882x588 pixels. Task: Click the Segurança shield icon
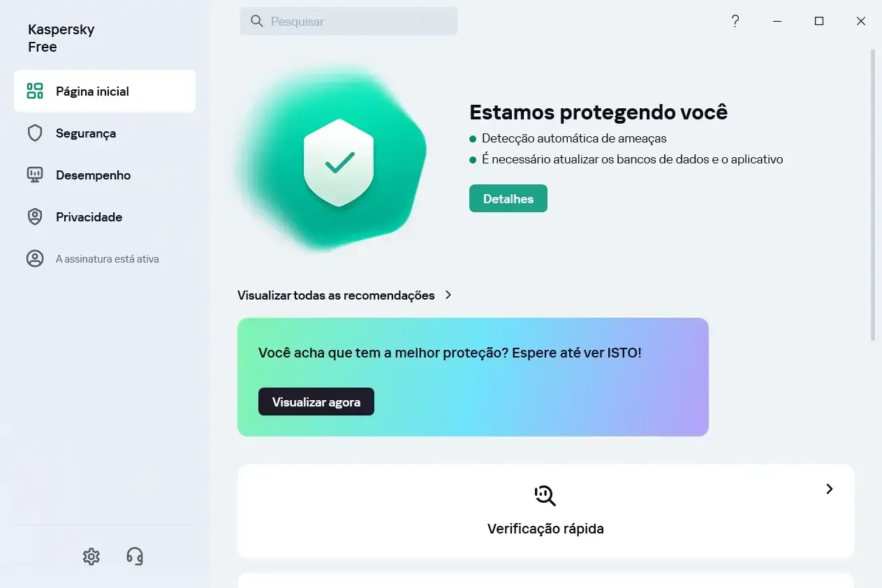pos(35,133)
